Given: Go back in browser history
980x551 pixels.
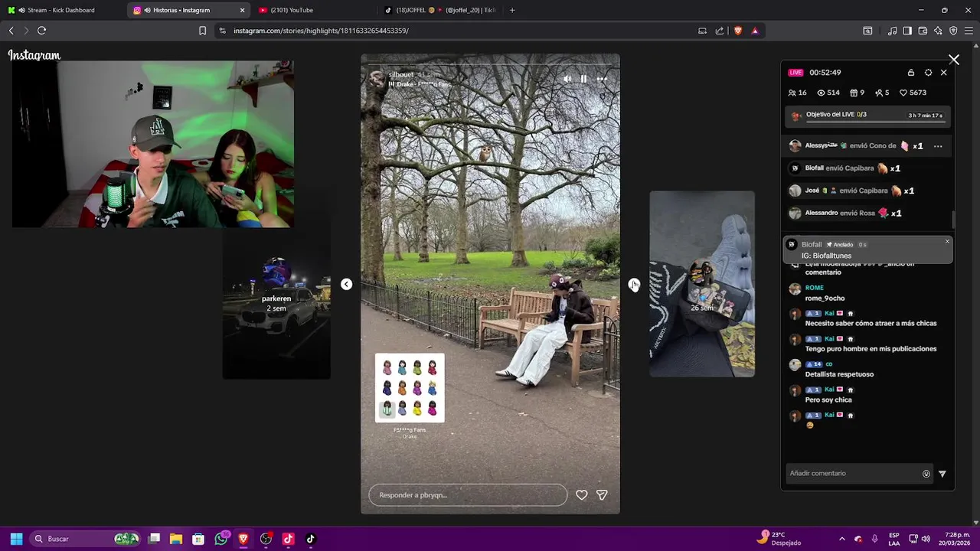Looking at the screenshot, I should click(x=11, y=31).
